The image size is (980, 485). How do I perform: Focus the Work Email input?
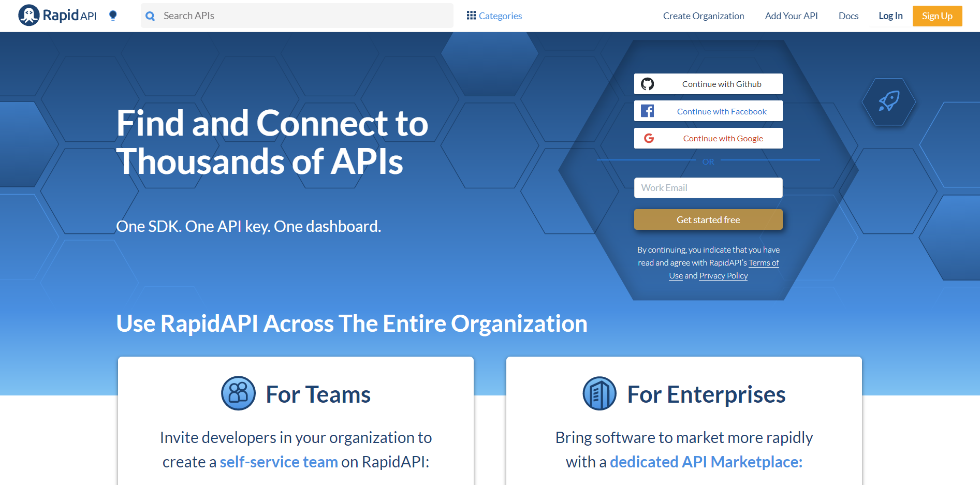coord(708,188)
